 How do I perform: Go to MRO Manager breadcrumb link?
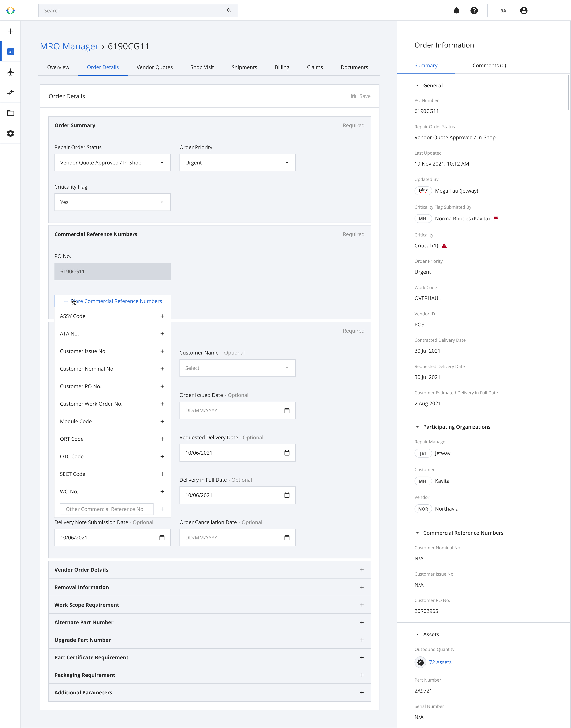point(69,46)
